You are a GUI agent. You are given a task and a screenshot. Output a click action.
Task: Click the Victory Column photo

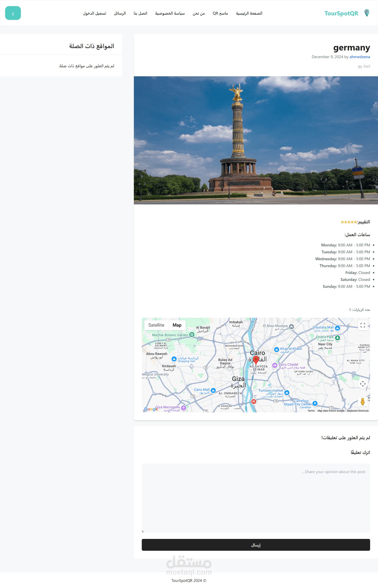[x=256, y=140]
